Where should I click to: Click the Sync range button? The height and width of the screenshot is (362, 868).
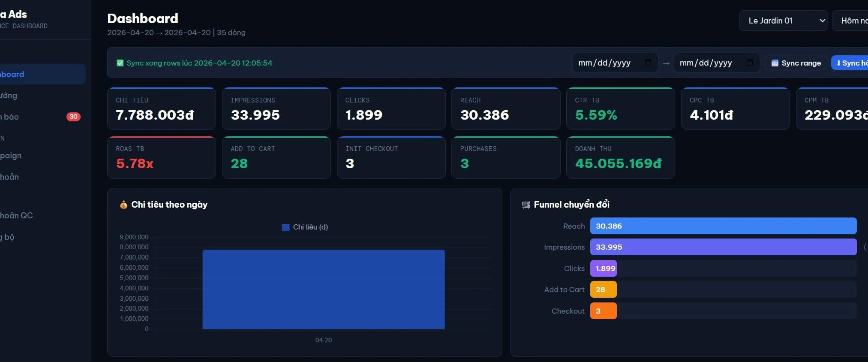pyautogui.click(x=796, y=63)
